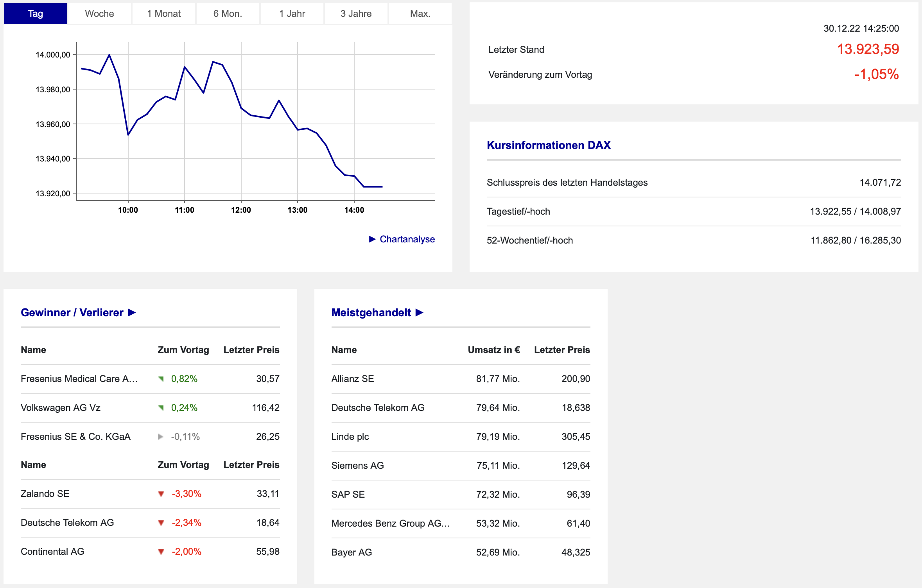Open Linde plc in Meistgehandelt
Screen dimensions: 922x588
(x=350, y=437)
